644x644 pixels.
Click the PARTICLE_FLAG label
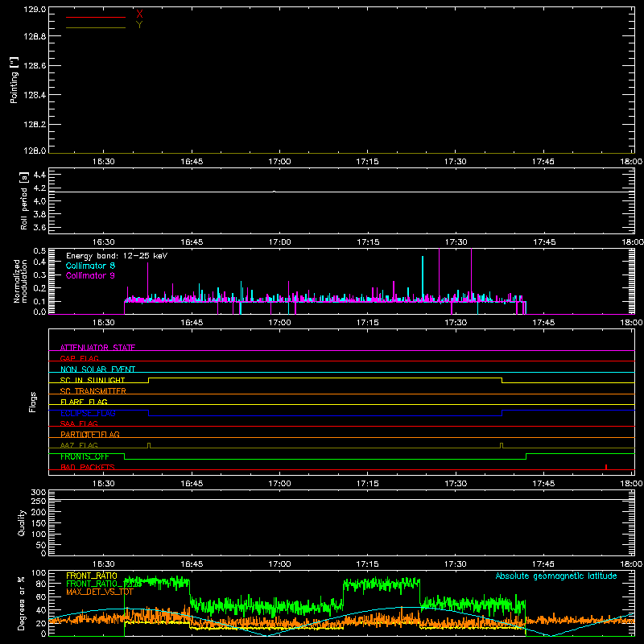click(x=90, y=434)
